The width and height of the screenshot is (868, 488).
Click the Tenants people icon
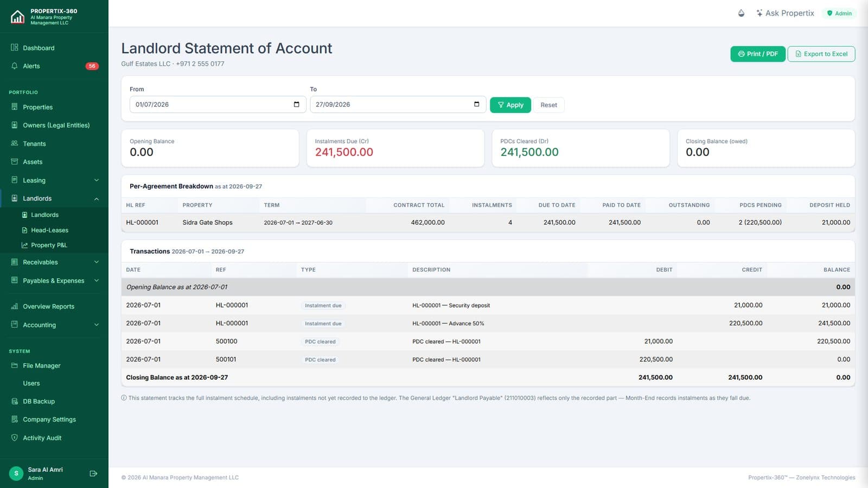tap(15, 143)
